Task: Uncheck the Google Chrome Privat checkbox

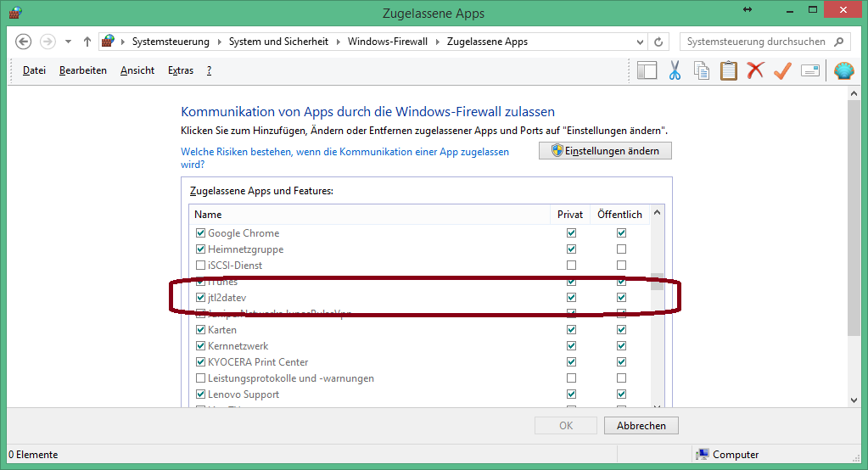Action: [571, 233]
